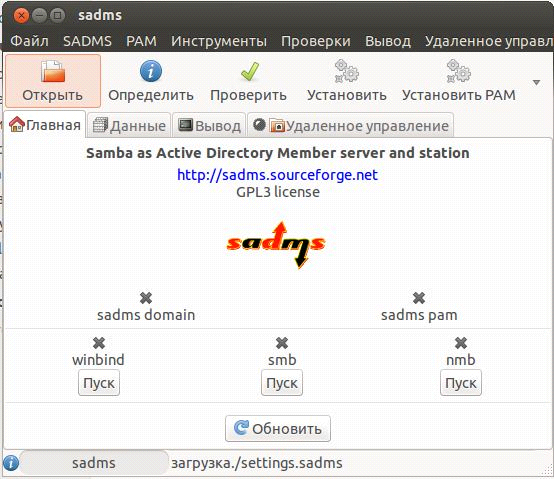The image size is (554, 479).
Task: Minimize the sadms window
Action: coord(39,16)
